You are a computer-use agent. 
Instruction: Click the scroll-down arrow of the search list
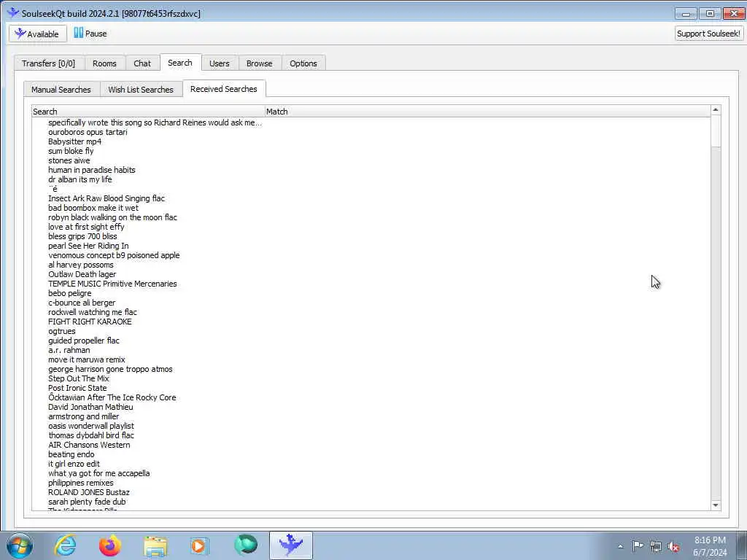(715, 505)
